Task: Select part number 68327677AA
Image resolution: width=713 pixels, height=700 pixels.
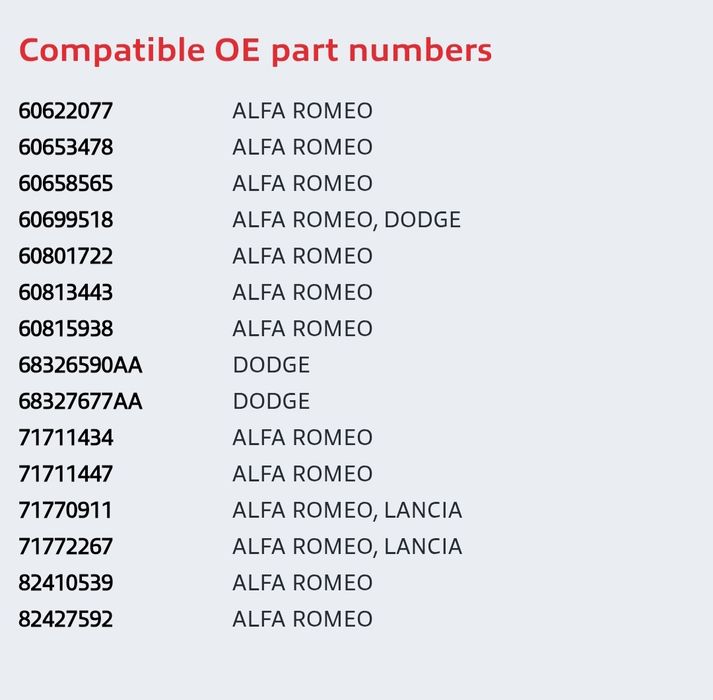Action: (80, 402)
